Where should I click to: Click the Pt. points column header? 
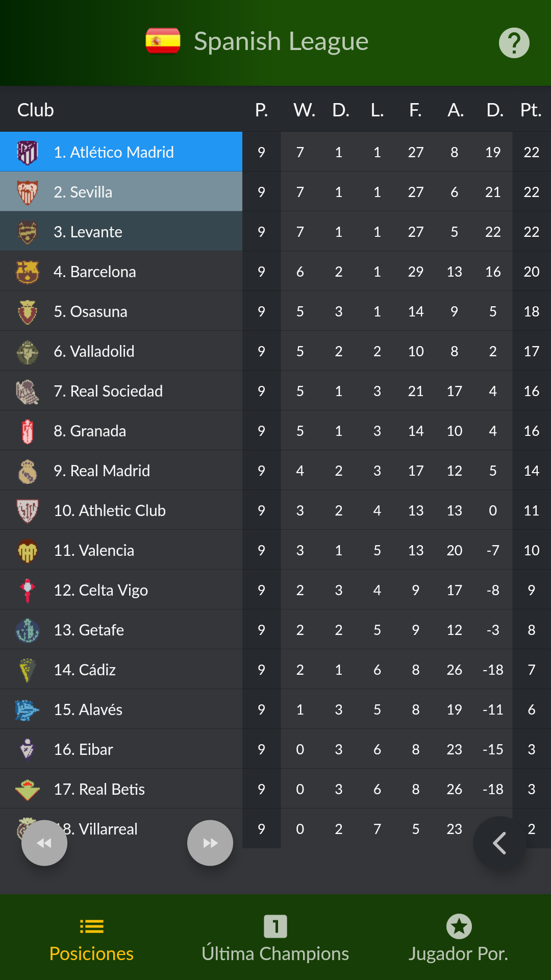click(x=531, y=110)
